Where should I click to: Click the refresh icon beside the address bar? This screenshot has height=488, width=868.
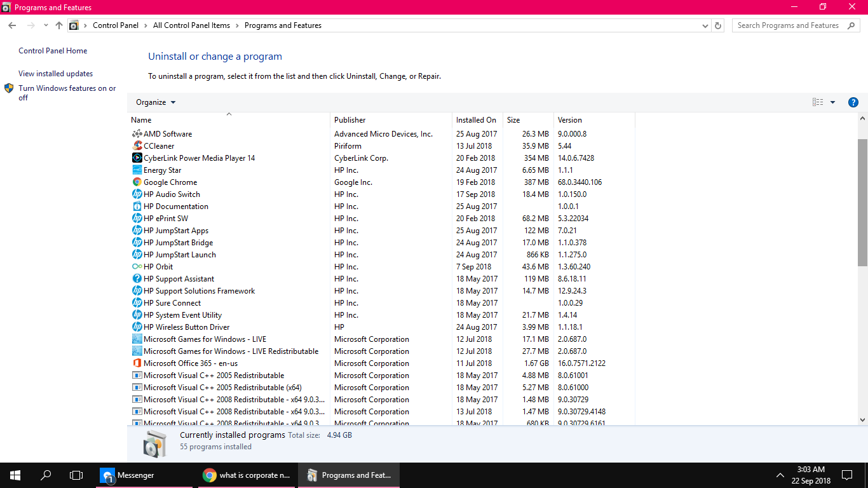pyautogui.click(x=718, y=25)
